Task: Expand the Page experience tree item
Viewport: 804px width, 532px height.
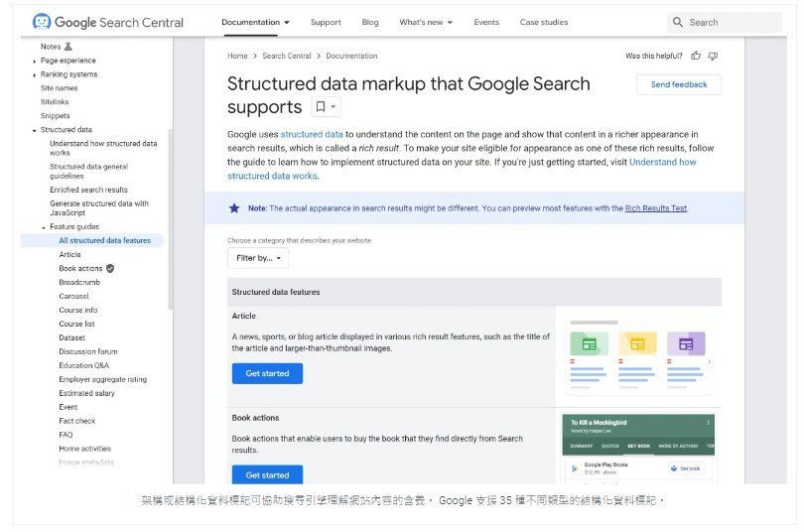Action: 35,61
